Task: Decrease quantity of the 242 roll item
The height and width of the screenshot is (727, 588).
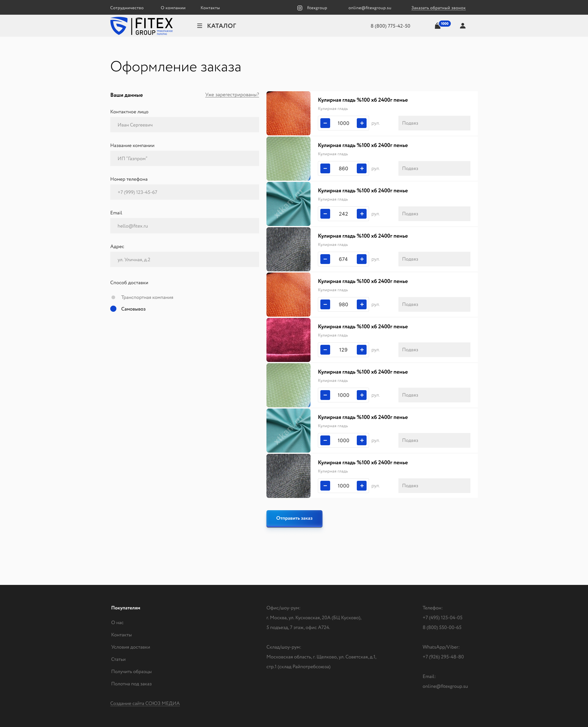Action: (x=325, y=214)
